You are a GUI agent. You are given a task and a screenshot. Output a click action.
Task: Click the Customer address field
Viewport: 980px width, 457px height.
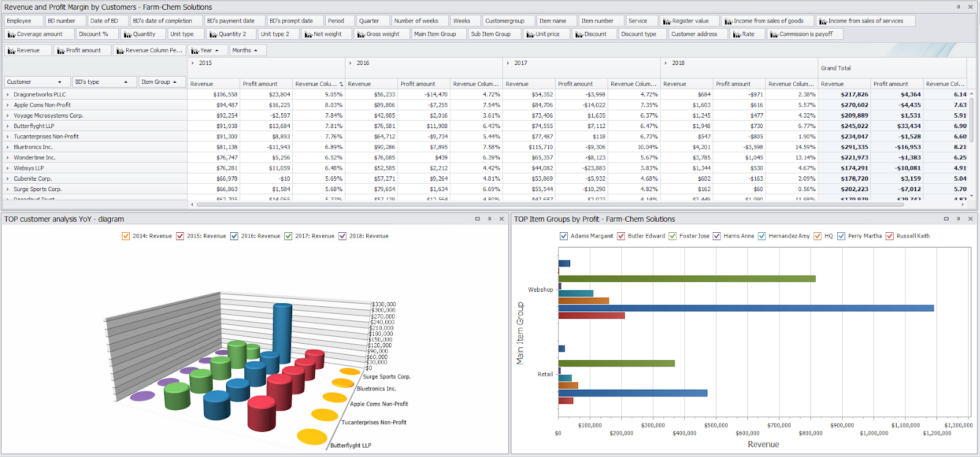[698, 34]
